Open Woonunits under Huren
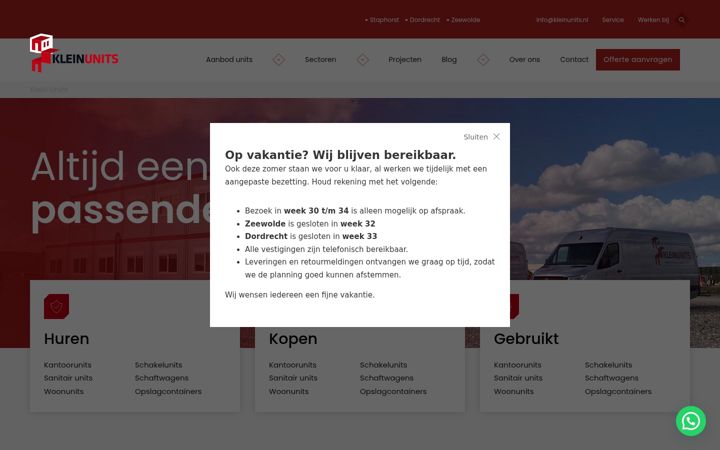The image size is (720, 450). click(x=64, y=392)
